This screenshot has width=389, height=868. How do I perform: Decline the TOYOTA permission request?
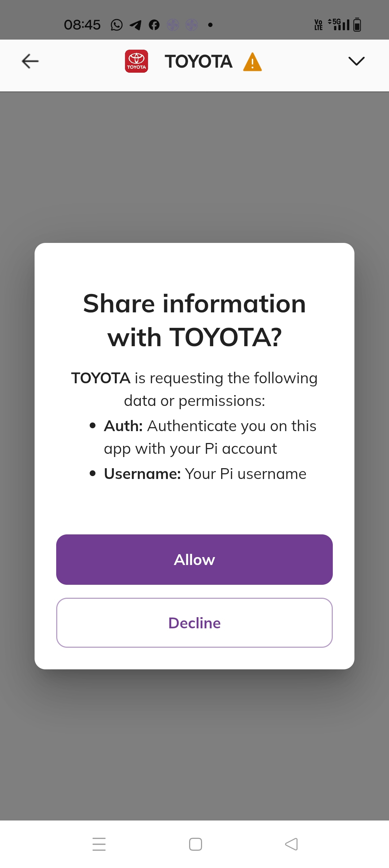194,623
